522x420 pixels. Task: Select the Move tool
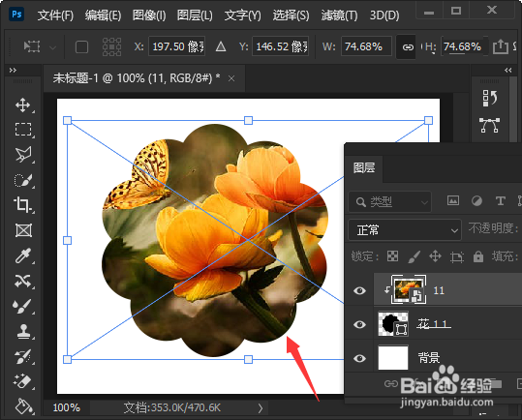click(23, 105)
